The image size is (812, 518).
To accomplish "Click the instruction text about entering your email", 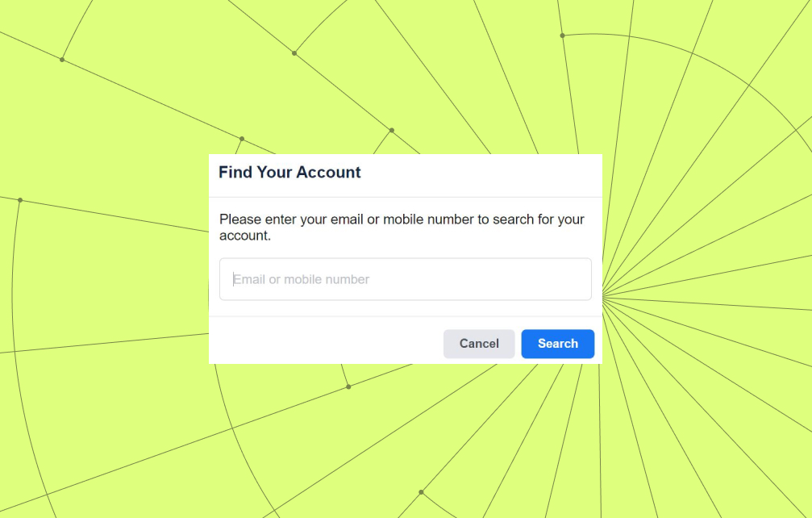I will coord(401,227).
